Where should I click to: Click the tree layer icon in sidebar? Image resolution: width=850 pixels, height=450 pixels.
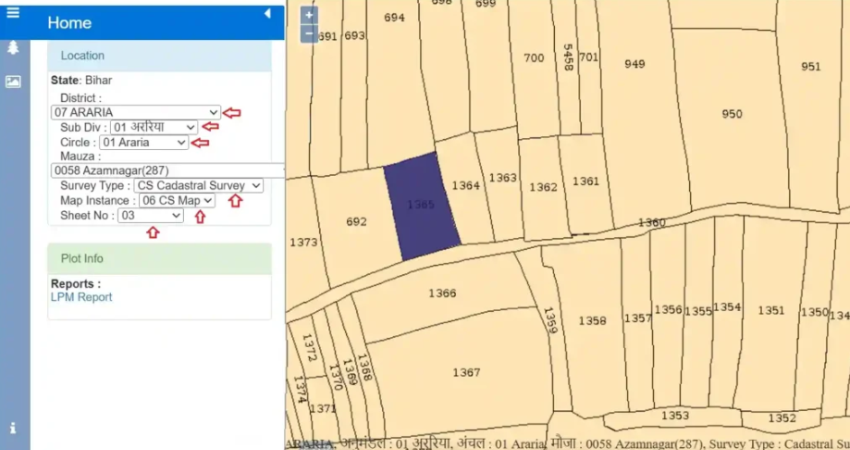click(12, 47)
